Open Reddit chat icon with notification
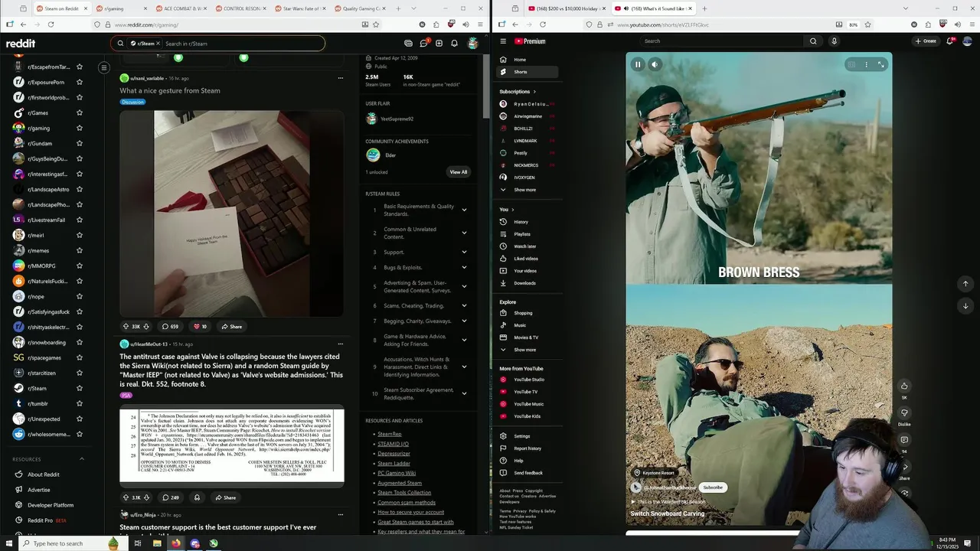Viewport: 980px width, 551px height. [423, 44]
